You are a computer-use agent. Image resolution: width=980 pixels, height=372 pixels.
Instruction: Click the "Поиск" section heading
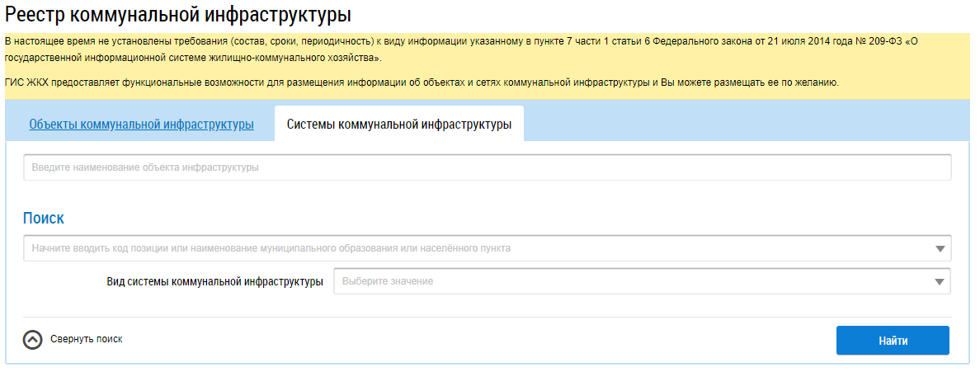click(44, 218)
